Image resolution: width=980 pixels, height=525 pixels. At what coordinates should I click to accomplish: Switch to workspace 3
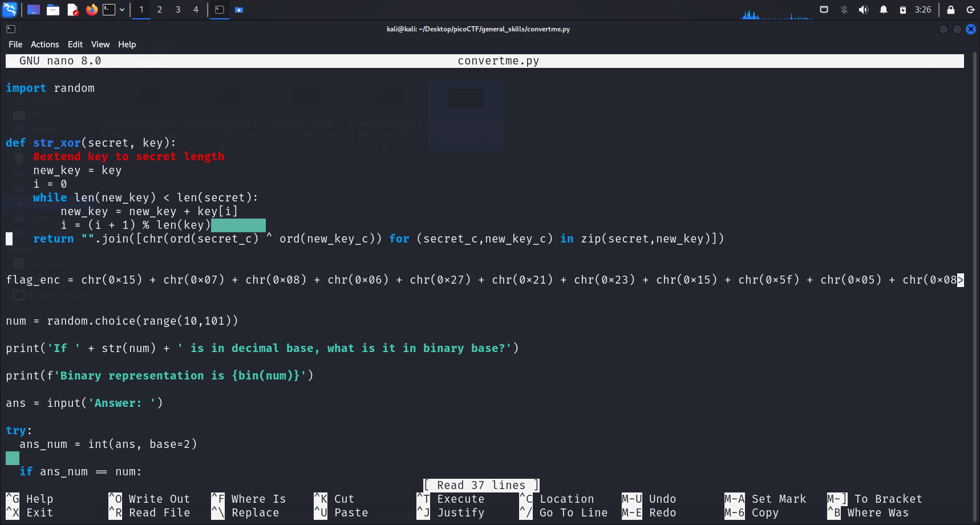pos(178,10)
